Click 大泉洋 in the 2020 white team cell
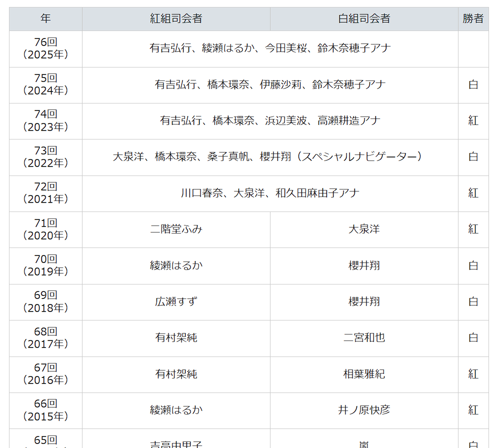This screenshot has height=448, width=497. click(x=364, y=229)
